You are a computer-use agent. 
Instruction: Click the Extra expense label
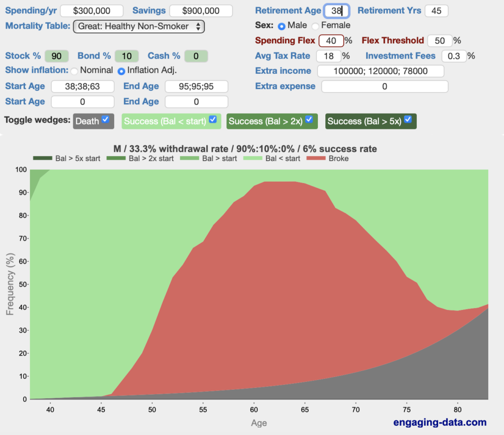pyautogui.click(x=285, y=87)
